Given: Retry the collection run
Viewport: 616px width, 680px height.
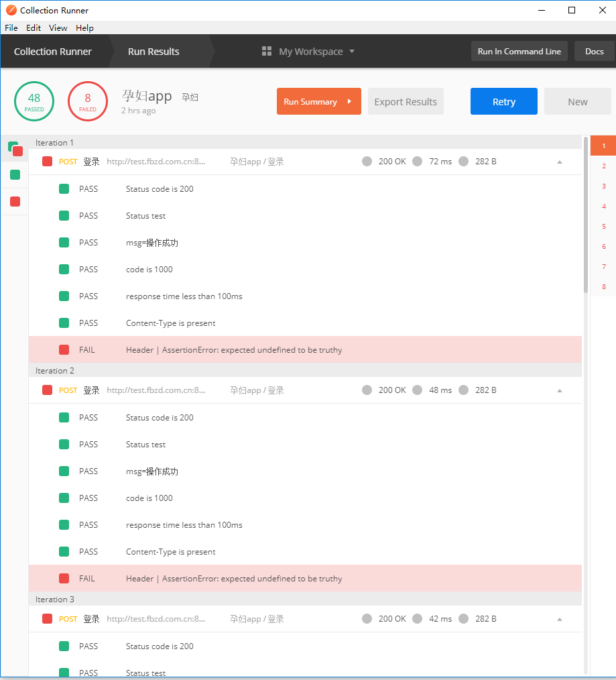Looking at the screenshot, I should coord(503,101).
